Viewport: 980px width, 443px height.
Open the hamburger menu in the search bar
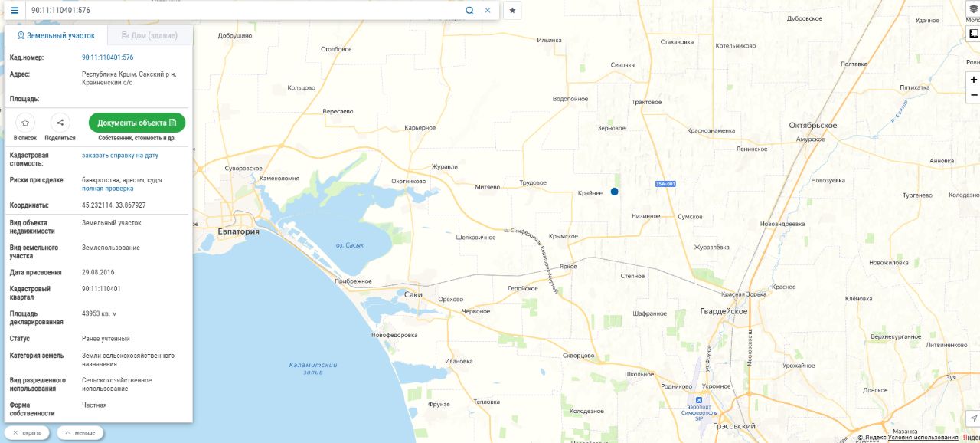[15, 11]
